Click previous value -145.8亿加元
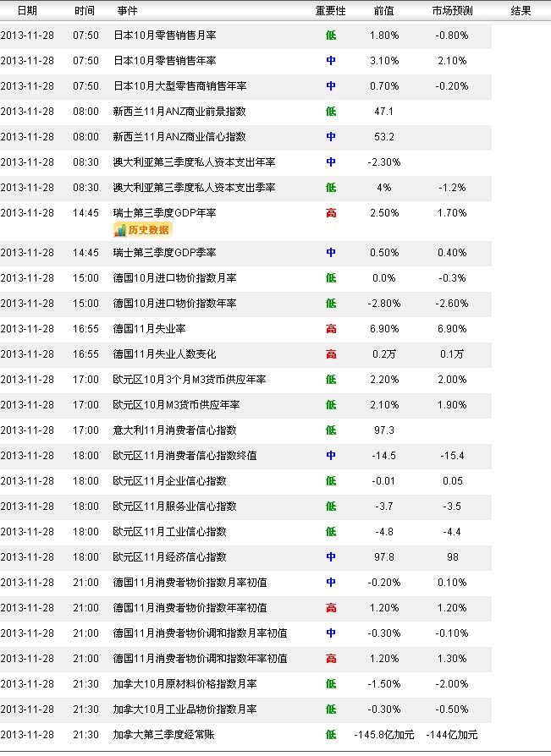 [384, 735]
